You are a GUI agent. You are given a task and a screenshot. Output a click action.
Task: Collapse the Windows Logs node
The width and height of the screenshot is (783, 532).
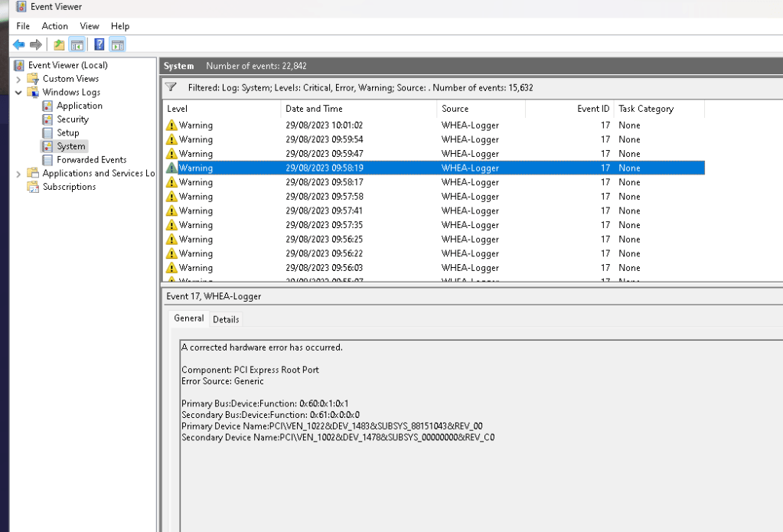18,93
